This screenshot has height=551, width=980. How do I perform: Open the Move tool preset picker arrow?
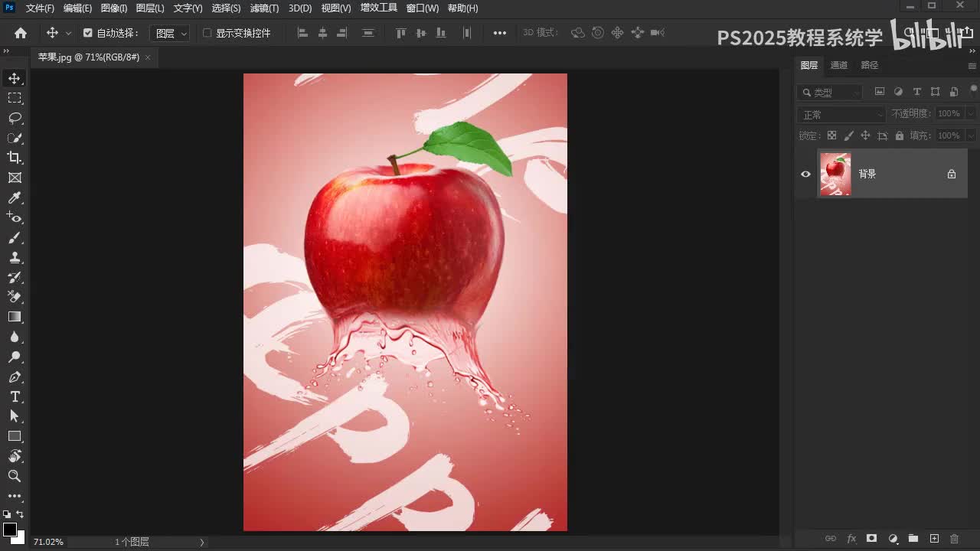point(68,33)
